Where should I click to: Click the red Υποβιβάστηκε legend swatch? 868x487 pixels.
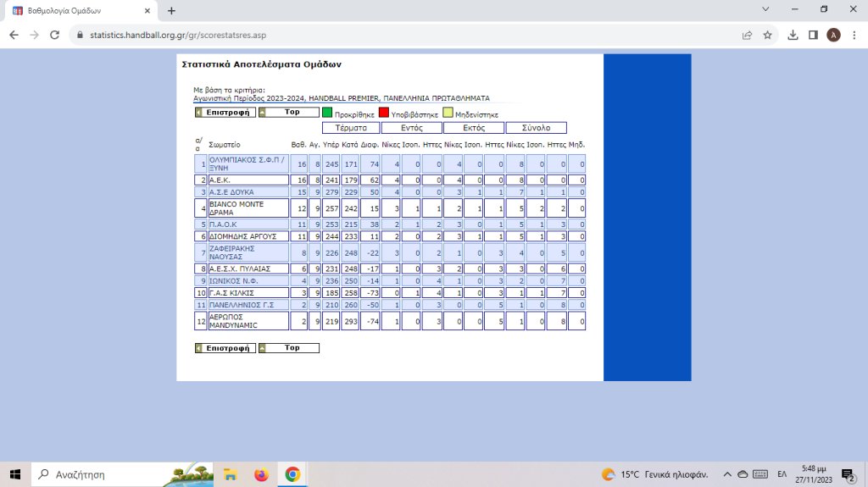[x=383, y=113]
